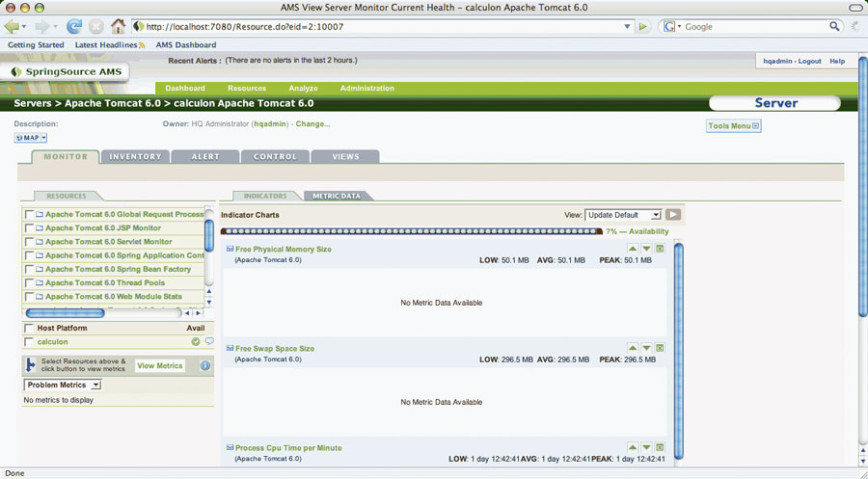
Task: Open the URL history dropdown arrow
Action: pos(627,26)
